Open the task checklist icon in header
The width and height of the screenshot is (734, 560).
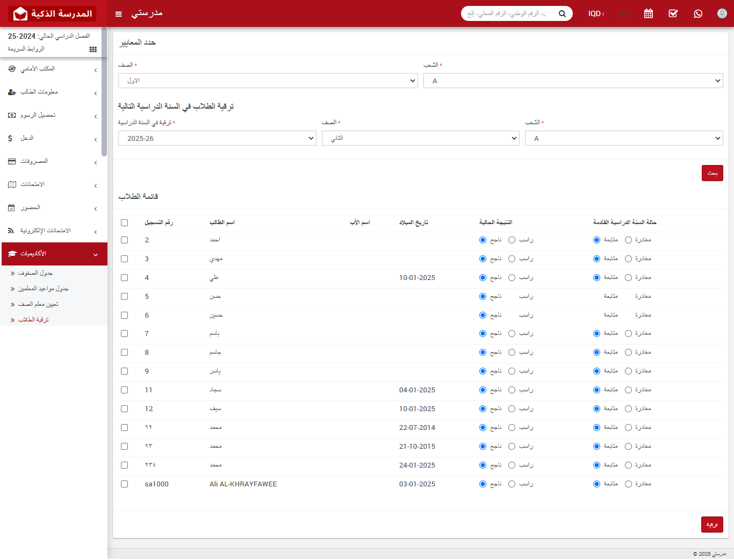[673, 13]
